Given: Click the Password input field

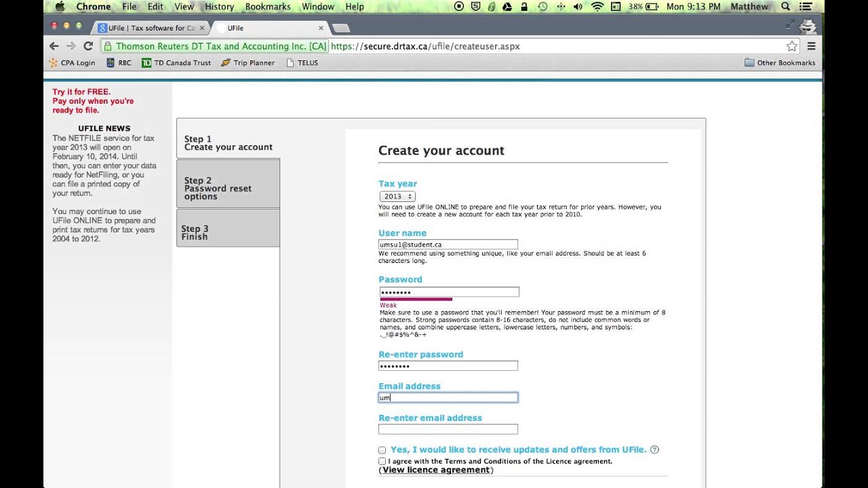Looking at the screenshot, I should (x=449, y=292).
